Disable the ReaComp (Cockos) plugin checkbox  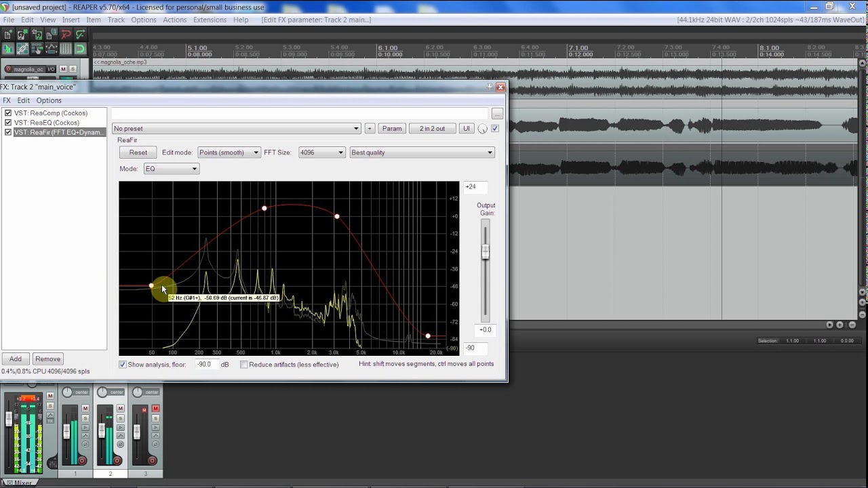[x=8, y=113]
